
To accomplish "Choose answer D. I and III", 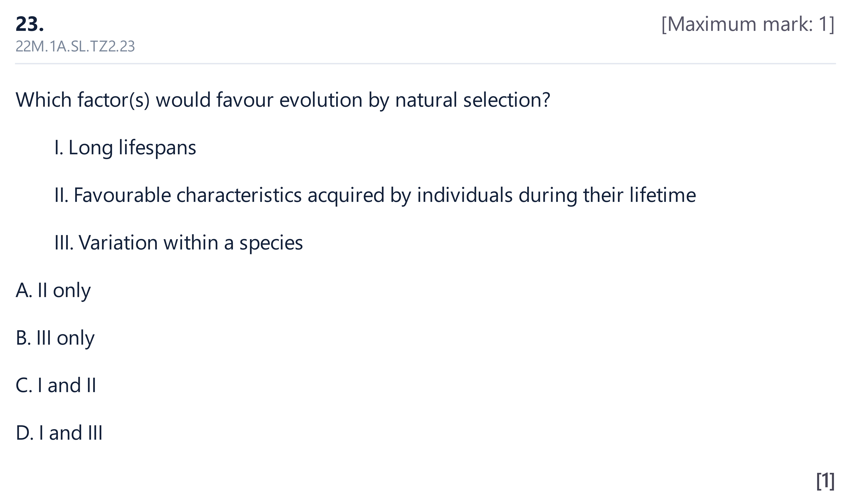I will pos(59,433).
